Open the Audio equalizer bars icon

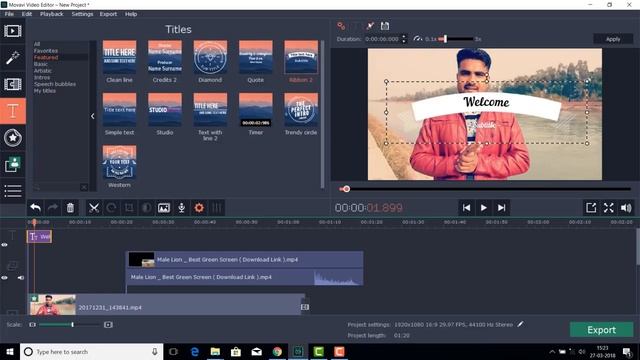pos(217,208)
